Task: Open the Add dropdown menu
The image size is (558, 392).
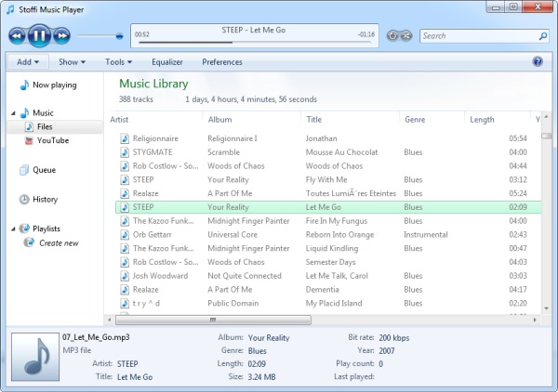Action: pos(28,62)
